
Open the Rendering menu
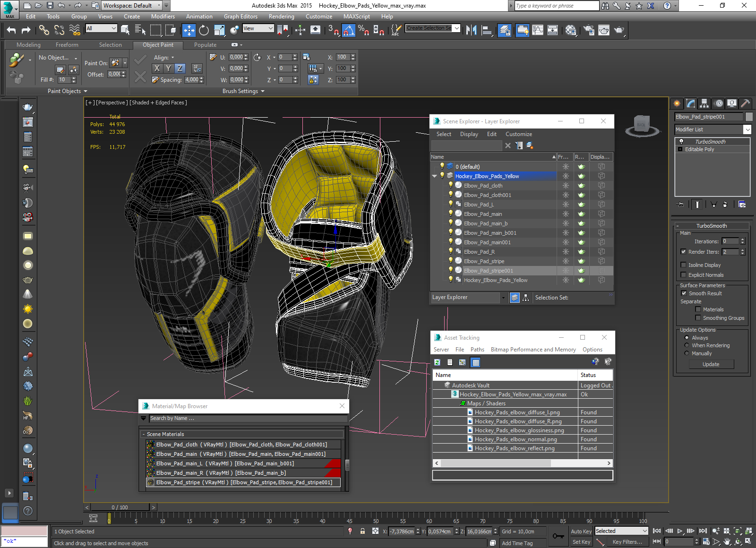pos(281,17)
